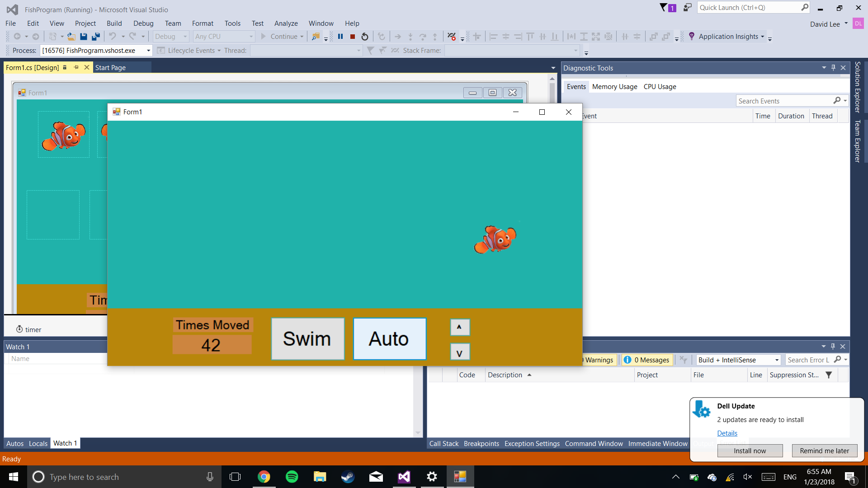Screen dimensions: 868x488
Task: Click the Swim button in Form1
Action: pyautogui.click(x=307, y=338)
